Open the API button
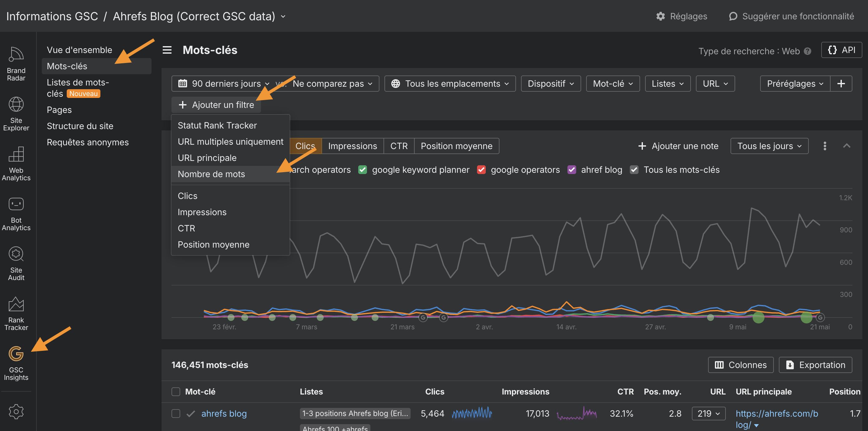Screen dimensions: 868x431 coord(841,50)
